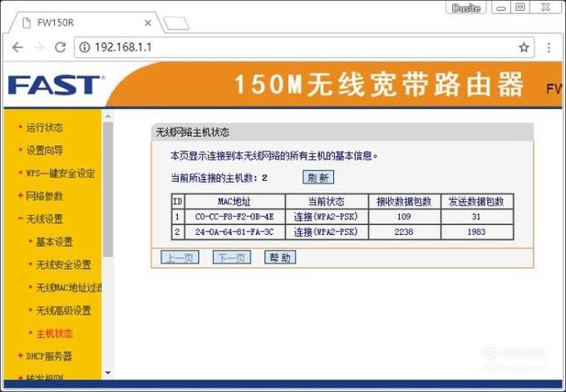The height and width of the screenshot is (392, 566).
Task: Click sent packets value 31
Action: pos(476,217)
